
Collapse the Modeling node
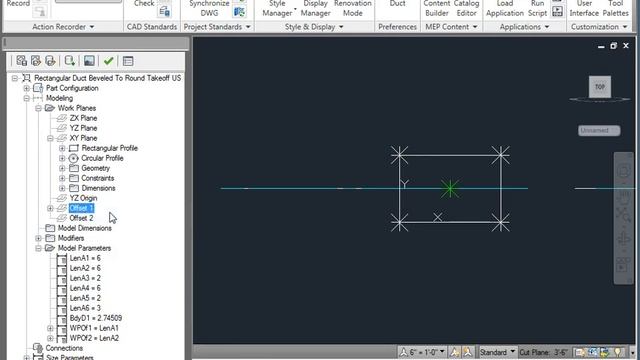[x=27, y=98]
